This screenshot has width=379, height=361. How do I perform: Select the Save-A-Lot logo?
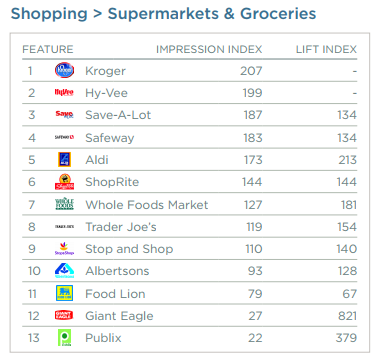(x=64, y=115)
